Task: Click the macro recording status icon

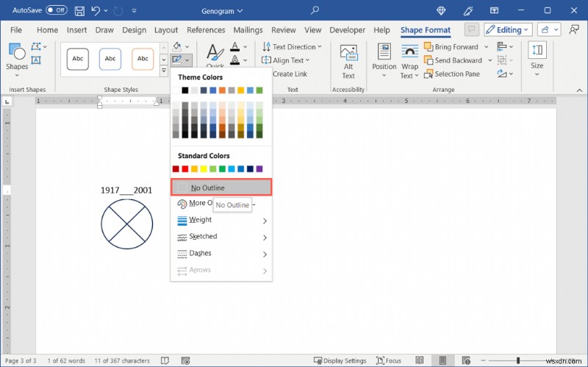Action: [x=185, y=360]
